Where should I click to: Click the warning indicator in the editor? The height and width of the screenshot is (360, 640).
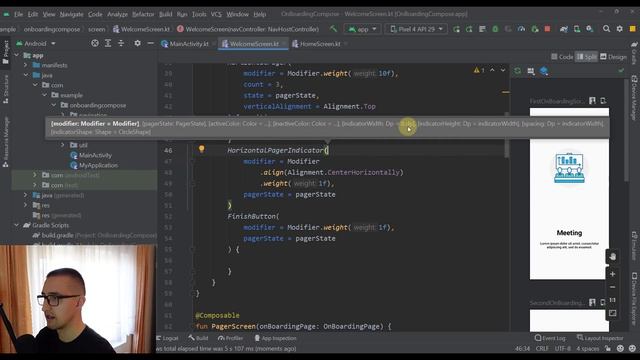479,70
